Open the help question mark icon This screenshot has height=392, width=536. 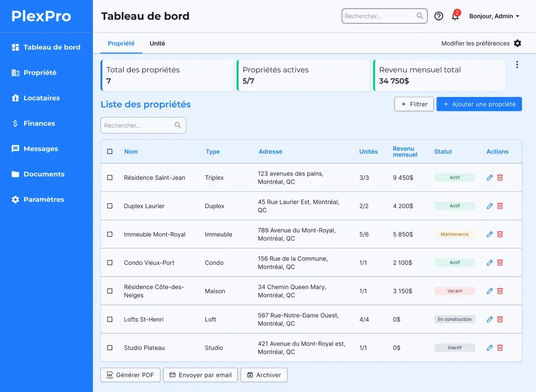tap(439, 16)
